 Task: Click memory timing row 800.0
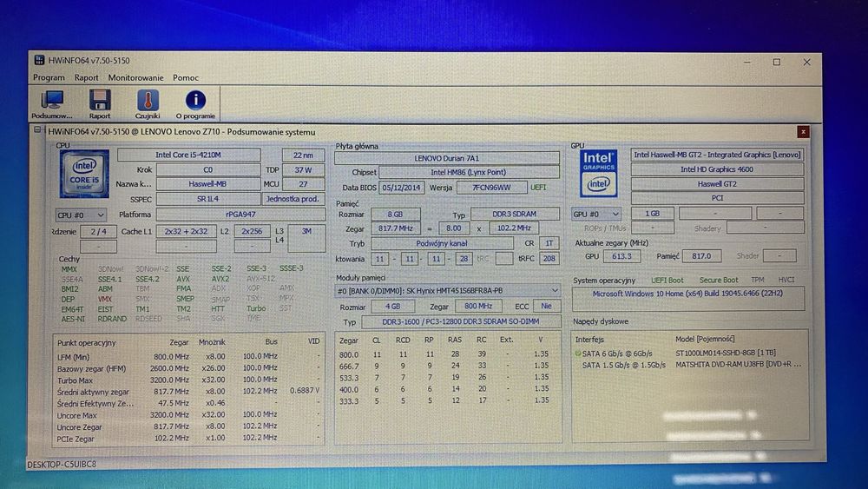(x=444, y=354)
